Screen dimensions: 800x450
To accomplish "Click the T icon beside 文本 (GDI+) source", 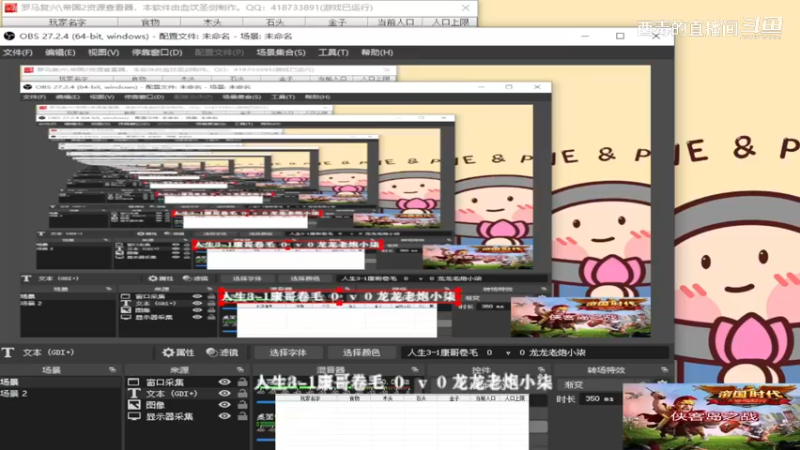I will pyautogui.click(x=134, y=393).
